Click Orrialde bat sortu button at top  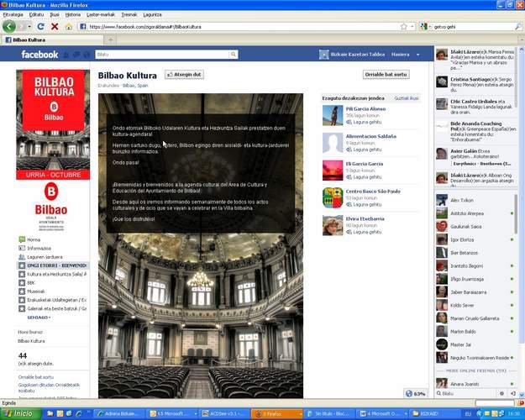click(x=386, y=75)
